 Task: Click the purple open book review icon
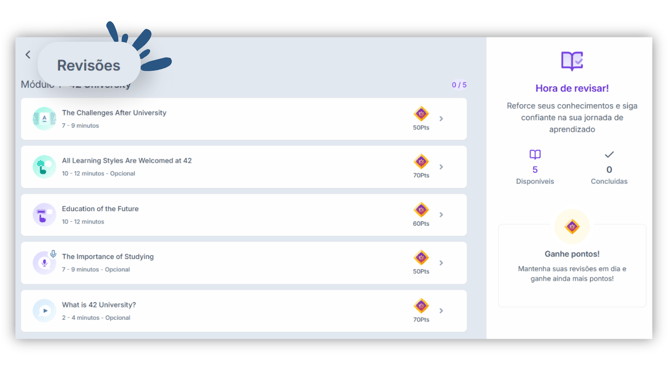tap(572, 61)
